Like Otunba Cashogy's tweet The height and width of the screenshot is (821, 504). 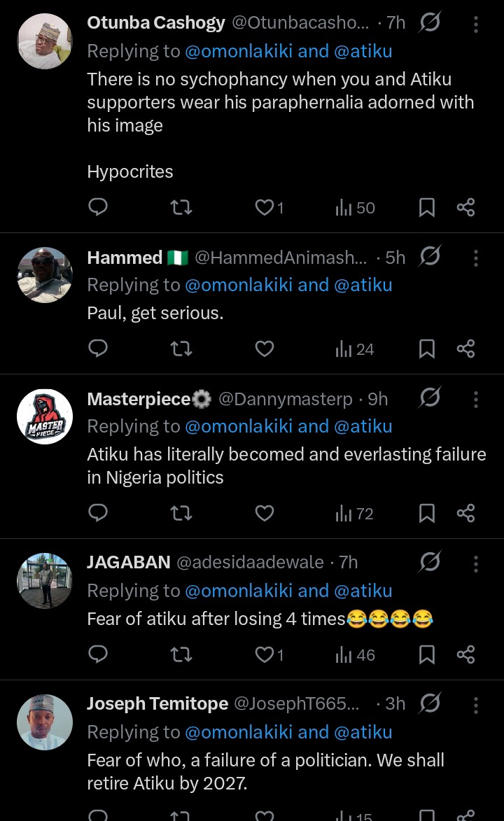(264, 207)
